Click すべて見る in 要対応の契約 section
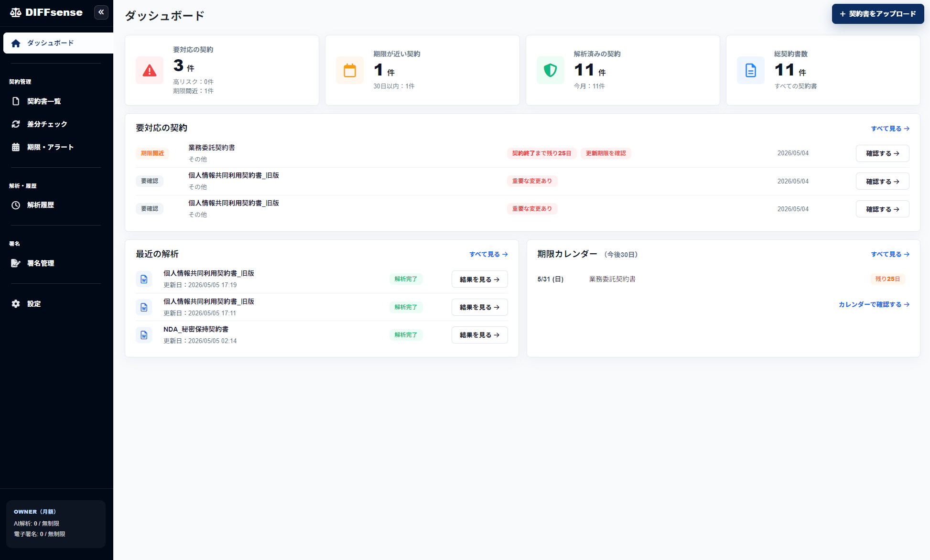930x560 pixels. coord(890,129)
